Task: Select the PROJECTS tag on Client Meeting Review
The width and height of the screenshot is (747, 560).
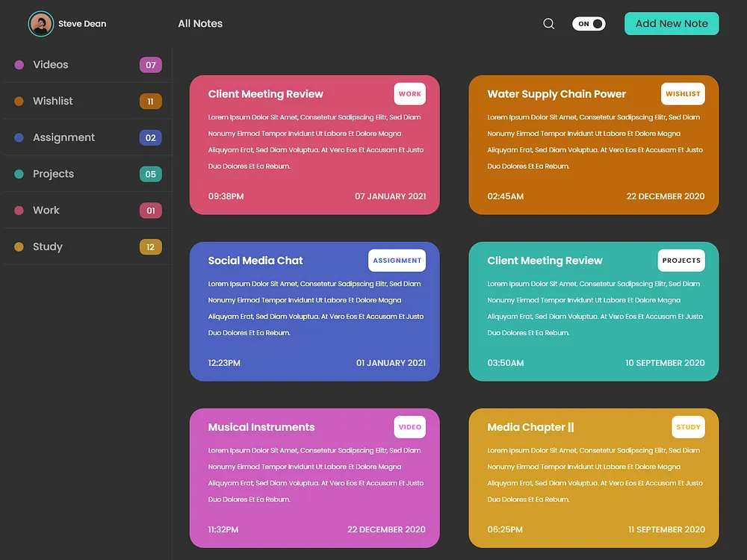Action: coord(681,260)
